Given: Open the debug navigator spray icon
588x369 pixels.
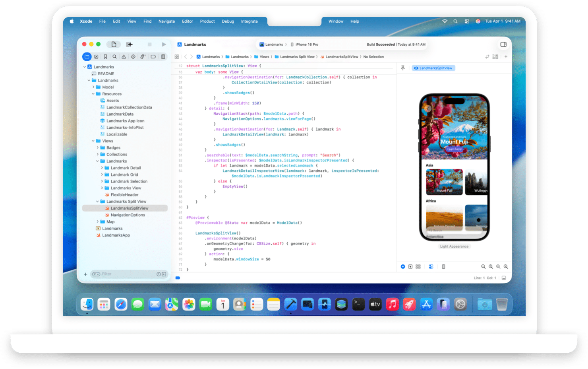Looking at the screenshot, I should click(x=143, y=57).
